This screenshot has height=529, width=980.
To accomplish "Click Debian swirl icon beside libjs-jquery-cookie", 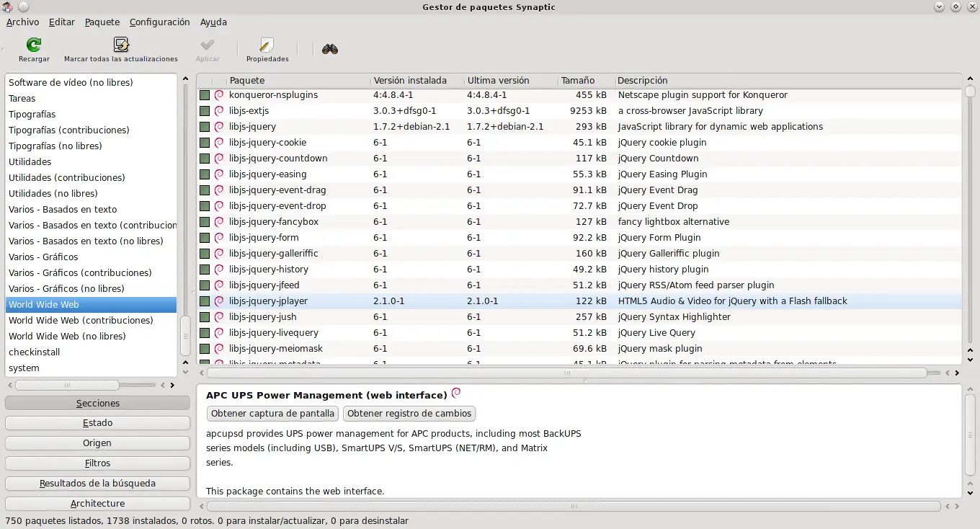I will tap(219, 142).
